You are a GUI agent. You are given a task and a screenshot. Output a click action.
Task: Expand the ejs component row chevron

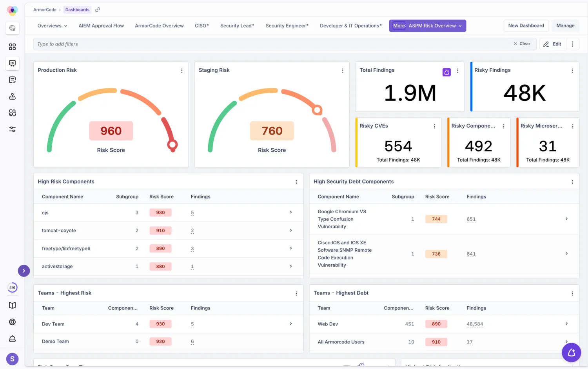tap(291, 212)
